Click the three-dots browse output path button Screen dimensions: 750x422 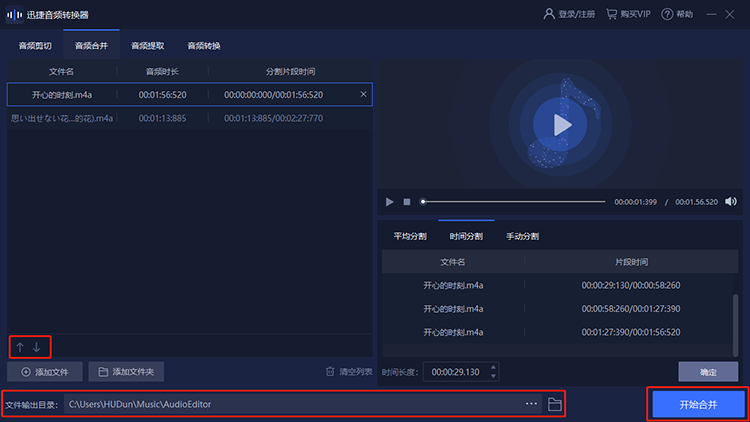pyautogui.click(x=531, y=404)
